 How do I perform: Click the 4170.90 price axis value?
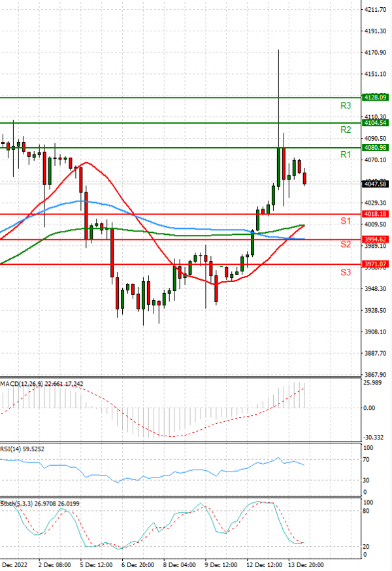point(375,52)
